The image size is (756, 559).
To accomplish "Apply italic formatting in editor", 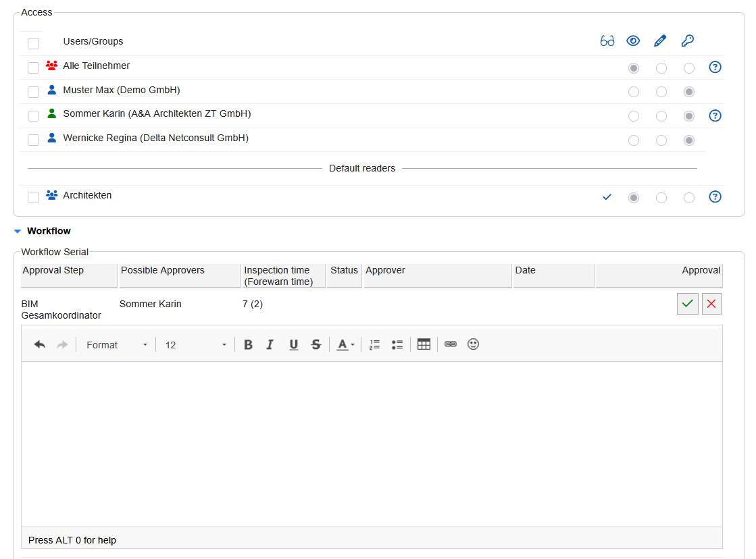I will point(270,345).
